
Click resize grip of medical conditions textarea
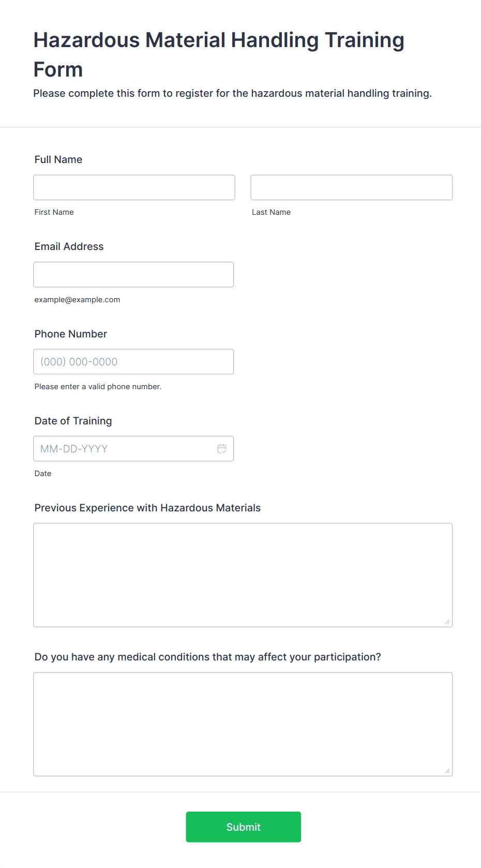[447, 771]
